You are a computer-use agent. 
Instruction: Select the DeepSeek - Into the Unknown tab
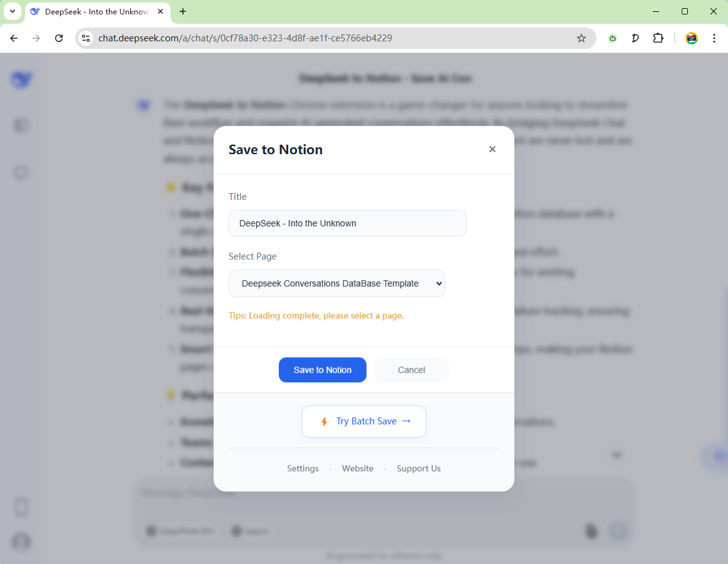tap(94, 11)
